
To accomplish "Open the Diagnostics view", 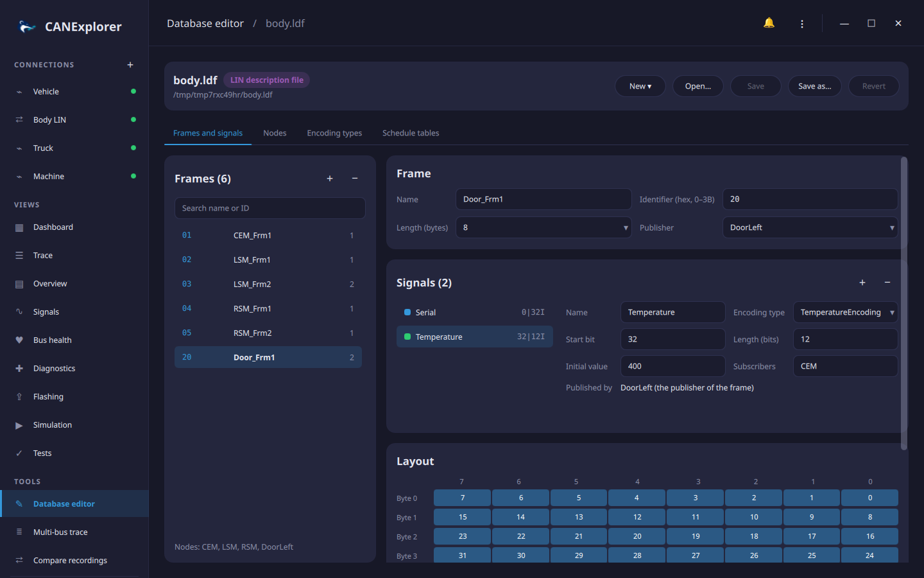I will tap(74, 369).
